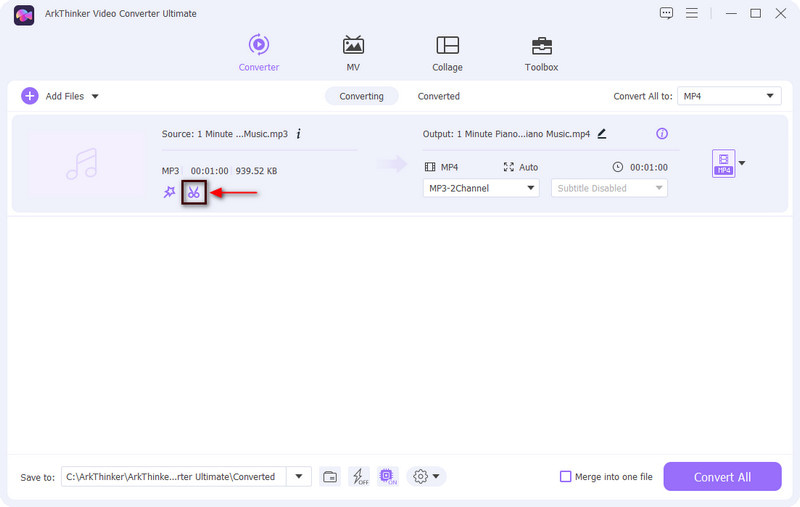Screen dimensions: 800x507
Task: Minimize the ArkThinker window
Action: pos(731,13)
